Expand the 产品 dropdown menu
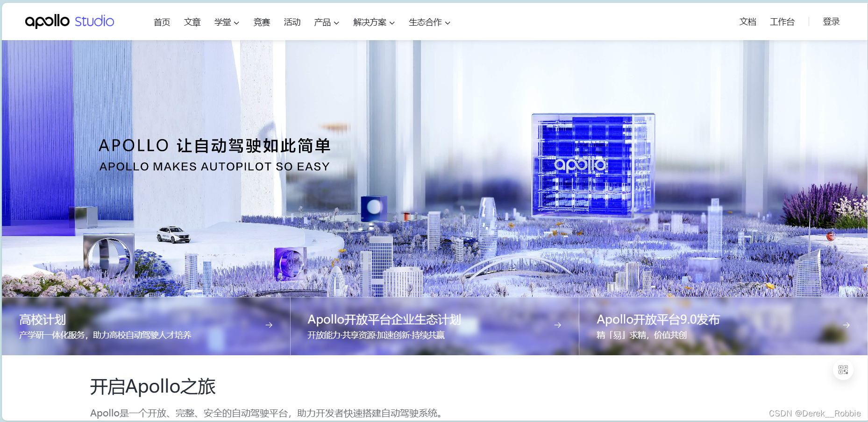 (x=327, y=22)
